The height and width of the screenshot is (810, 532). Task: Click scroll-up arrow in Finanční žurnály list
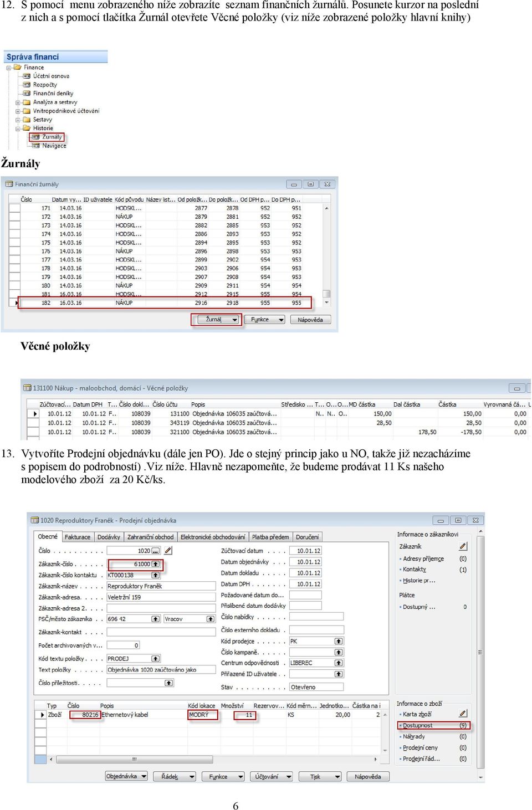tap(326, 208)
